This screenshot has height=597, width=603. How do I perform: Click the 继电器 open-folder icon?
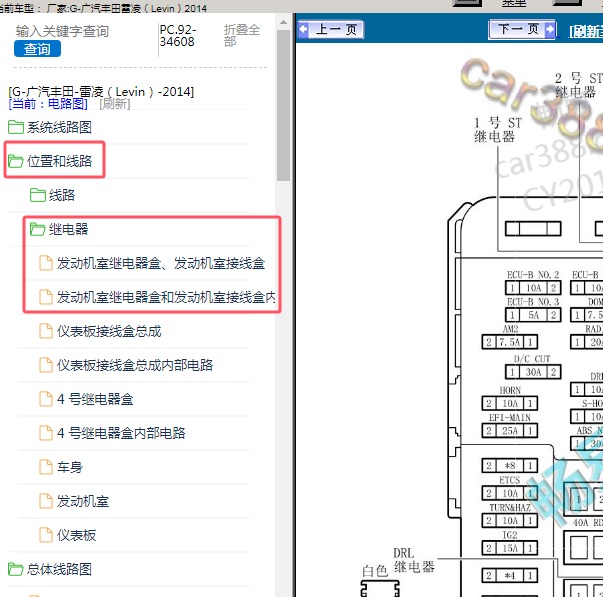point(38,229)
